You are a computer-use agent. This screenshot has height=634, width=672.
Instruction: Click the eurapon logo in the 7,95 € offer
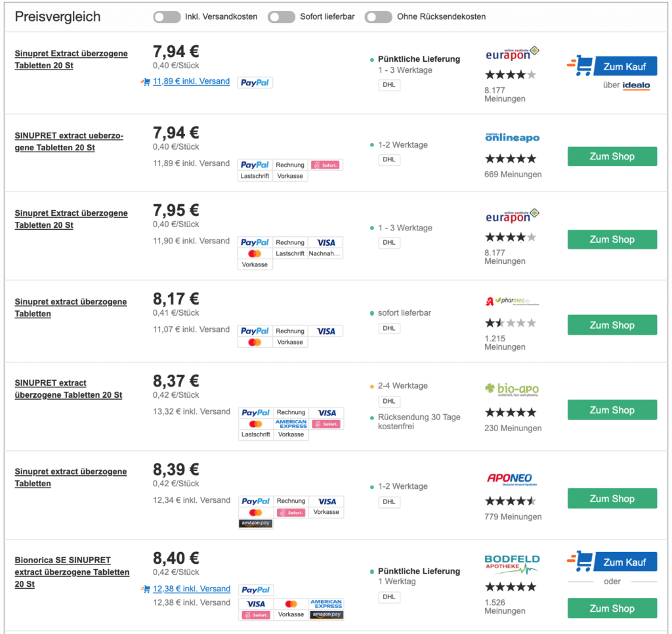pos(512,216)
